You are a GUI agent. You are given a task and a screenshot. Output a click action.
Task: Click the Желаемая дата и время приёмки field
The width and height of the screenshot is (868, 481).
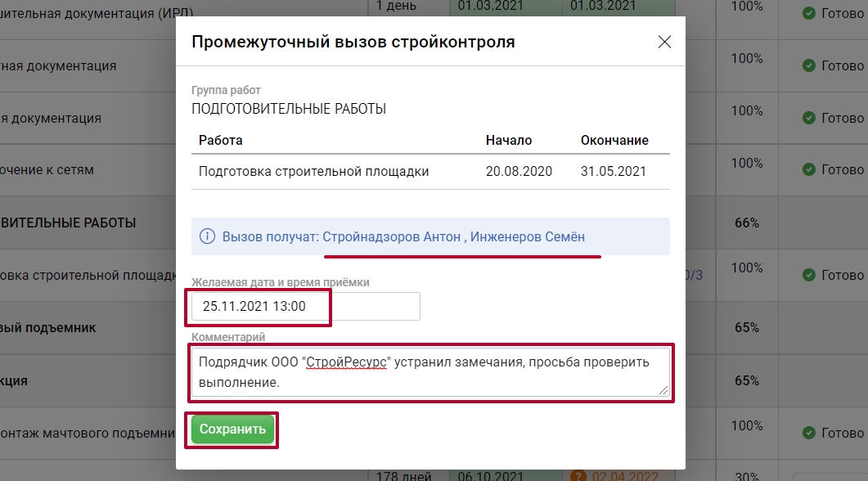(305, 307)
